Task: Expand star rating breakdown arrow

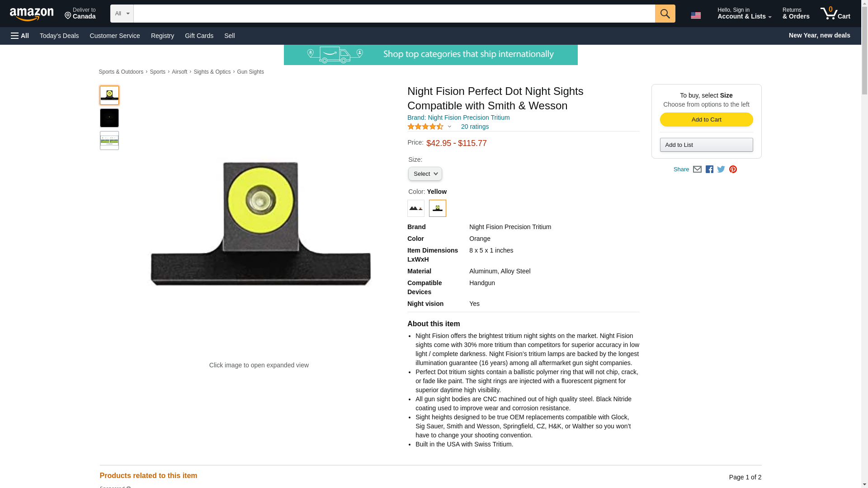Action: click(x=449, y=127)
